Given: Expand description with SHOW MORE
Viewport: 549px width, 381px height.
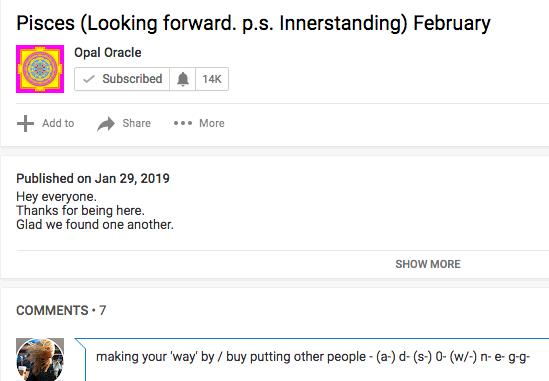Looking at the screenshot, I should coord(428,264).
